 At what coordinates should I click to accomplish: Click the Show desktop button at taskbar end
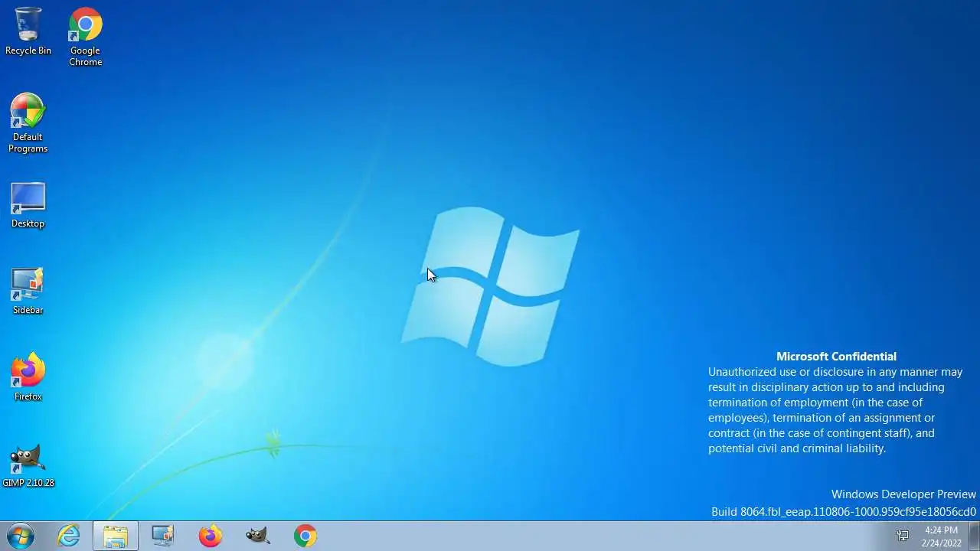[974, 536]
